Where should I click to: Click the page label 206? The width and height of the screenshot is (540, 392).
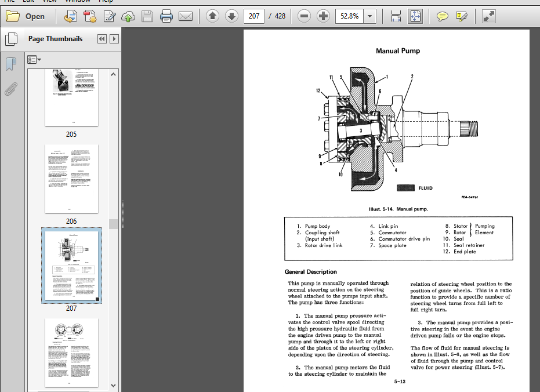[71, 222]
